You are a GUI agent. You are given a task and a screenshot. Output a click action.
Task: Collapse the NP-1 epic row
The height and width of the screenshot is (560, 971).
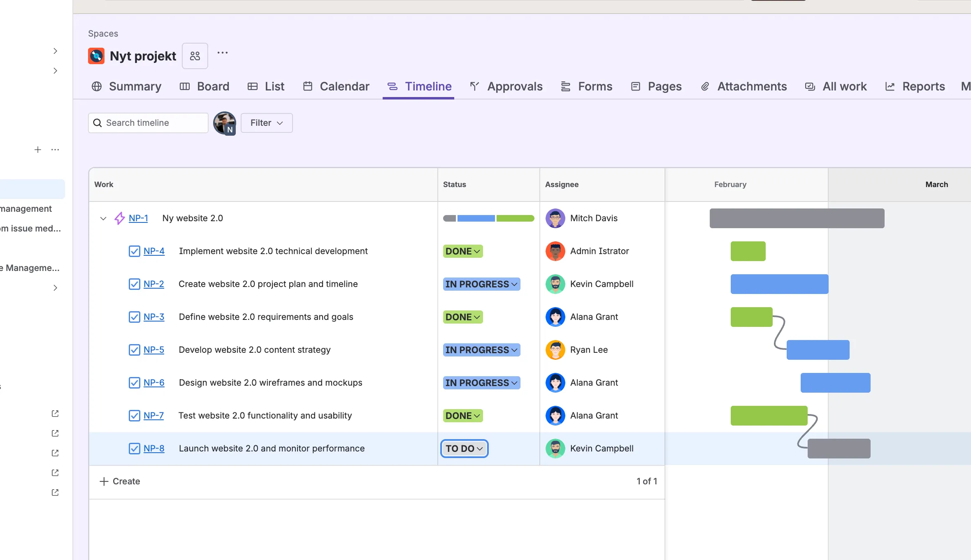(x=103, y=218)
